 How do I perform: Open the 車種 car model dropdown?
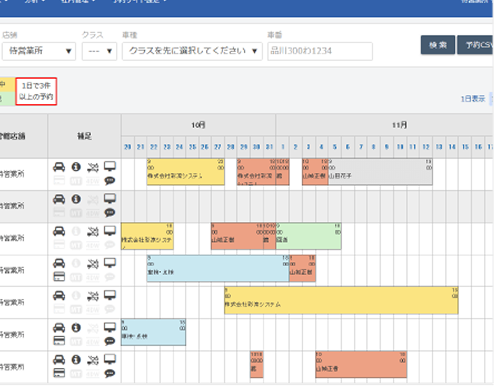(192, 51)
